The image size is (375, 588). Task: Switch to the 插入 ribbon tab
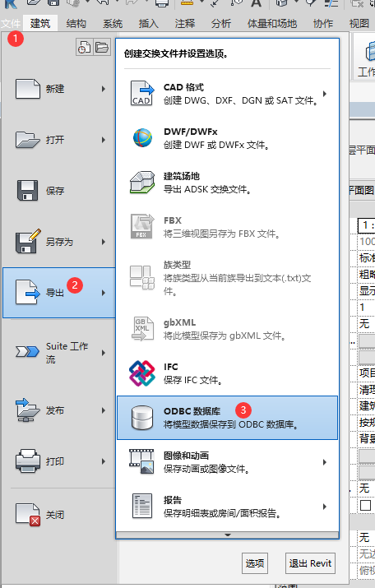click(x=149, y=24)
